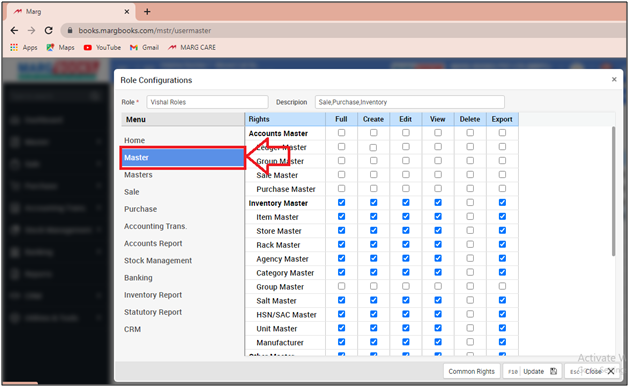
Task: Check Create for Ledger Master
Action: pos(374,147)
